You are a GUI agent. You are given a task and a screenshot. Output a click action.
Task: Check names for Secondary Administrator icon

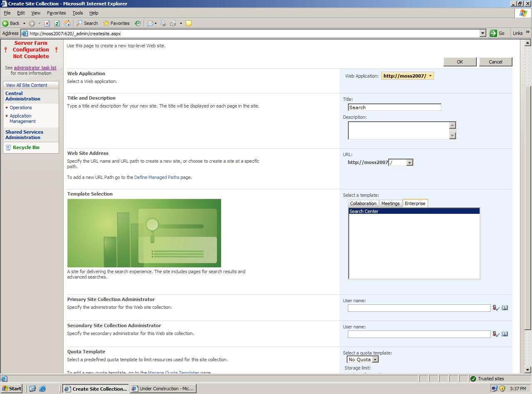pos(496,334)
